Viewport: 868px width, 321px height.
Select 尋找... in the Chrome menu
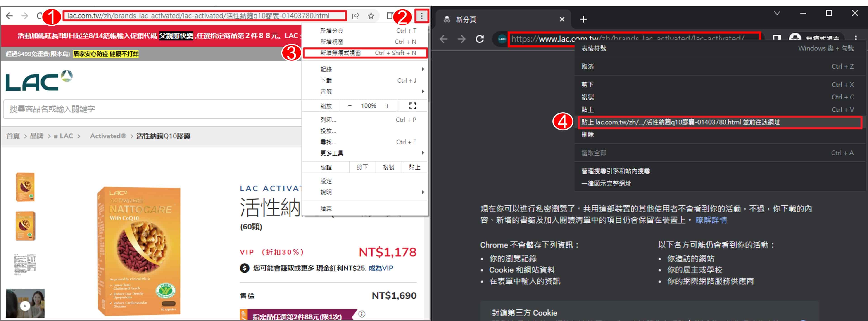[x=365, y=142]
